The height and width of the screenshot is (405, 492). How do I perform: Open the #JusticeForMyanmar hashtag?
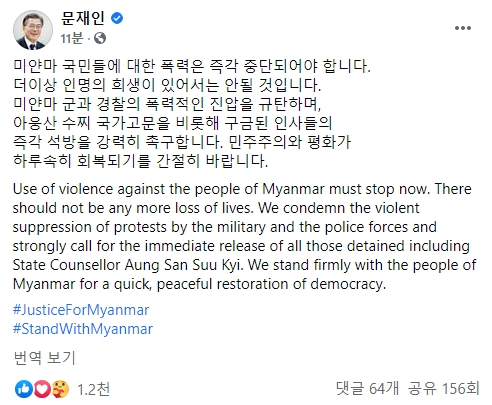click(81, 310)
